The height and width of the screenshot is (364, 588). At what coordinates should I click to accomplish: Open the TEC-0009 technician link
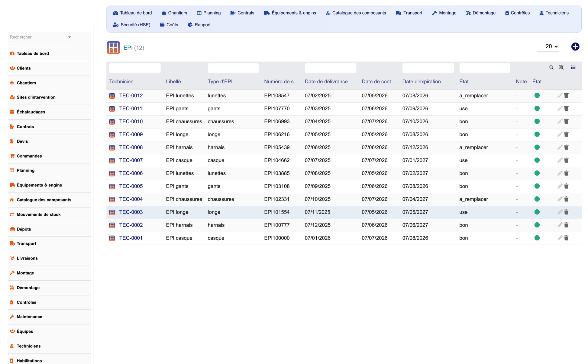(131, 134)
